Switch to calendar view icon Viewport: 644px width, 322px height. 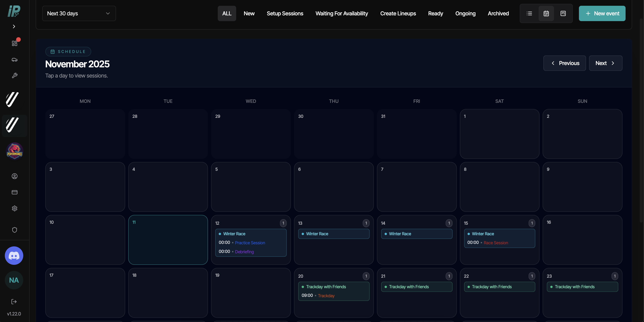[546, 13]
